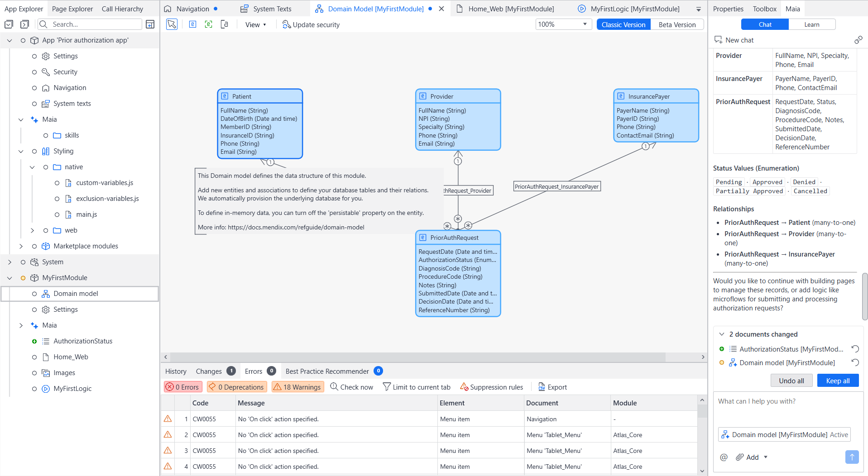The height and width of the screenshot is (476, 868).
Task: Expand the System module node
Action: [x=10, y=262]
